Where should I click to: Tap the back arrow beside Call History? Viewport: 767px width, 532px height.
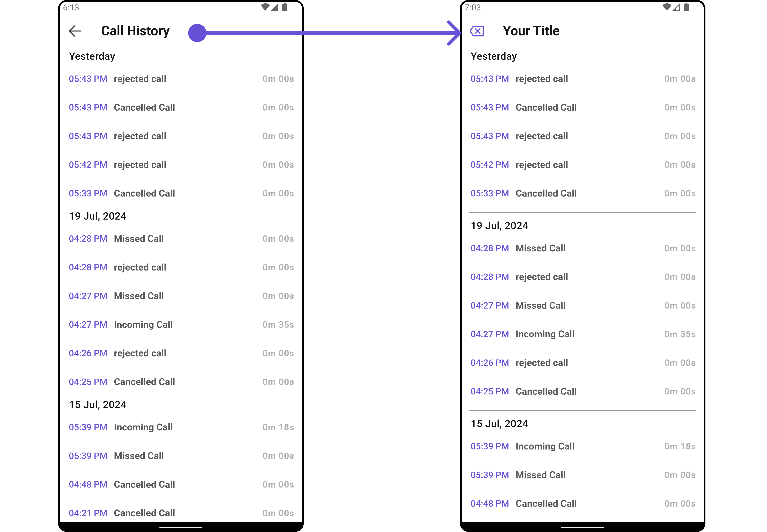click(75, 31)
